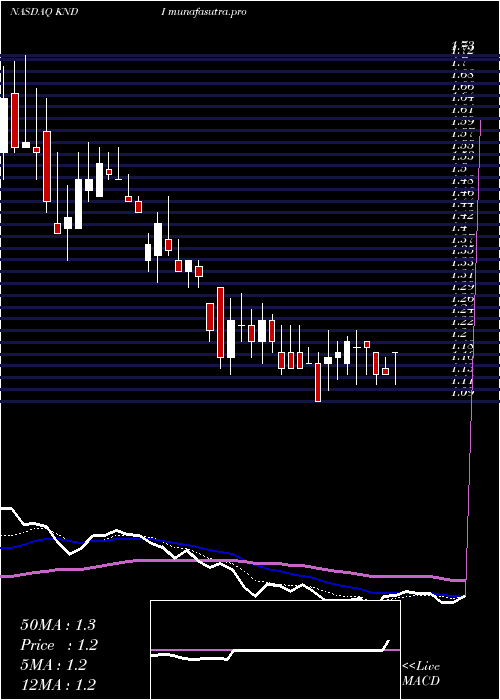Image resolution: width=500 pixels, height=700 pixels.
Task: Click the Price : 1.2 readout
Action: coord(59,645)
